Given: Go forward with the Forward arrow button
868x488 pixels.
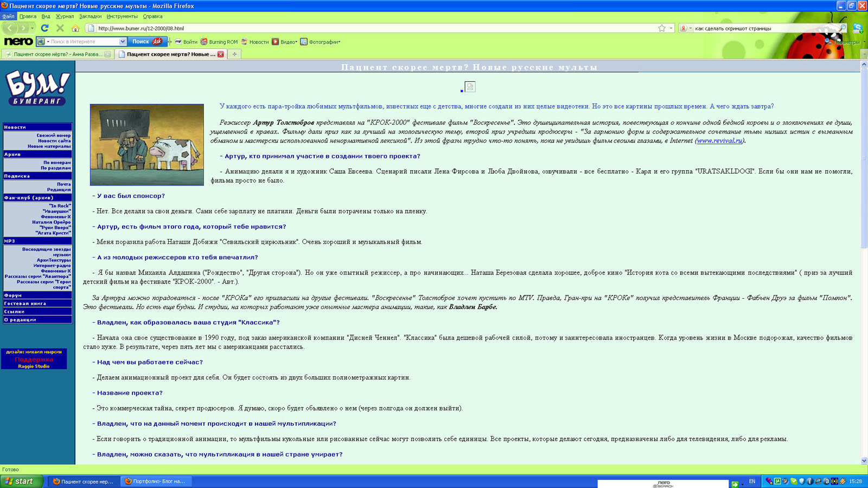Looking at the screenshot, I should 23,28.
